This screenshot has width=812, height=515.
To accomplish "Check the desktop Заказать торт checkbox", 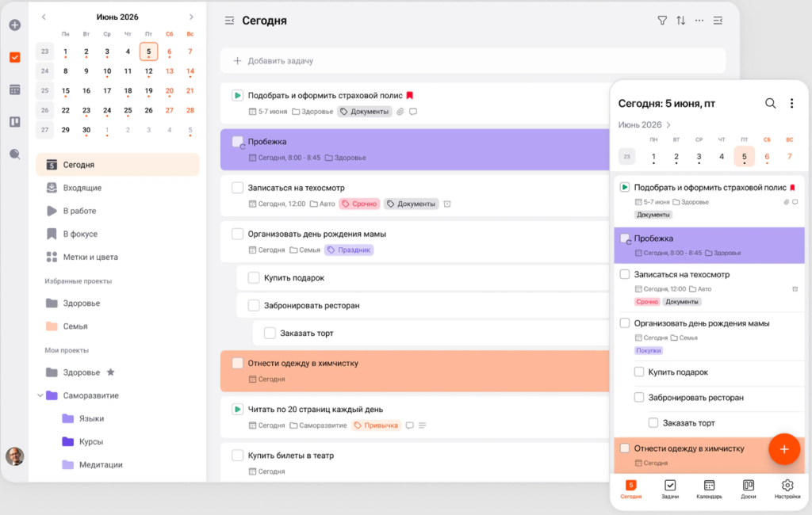I will point(270,333).
